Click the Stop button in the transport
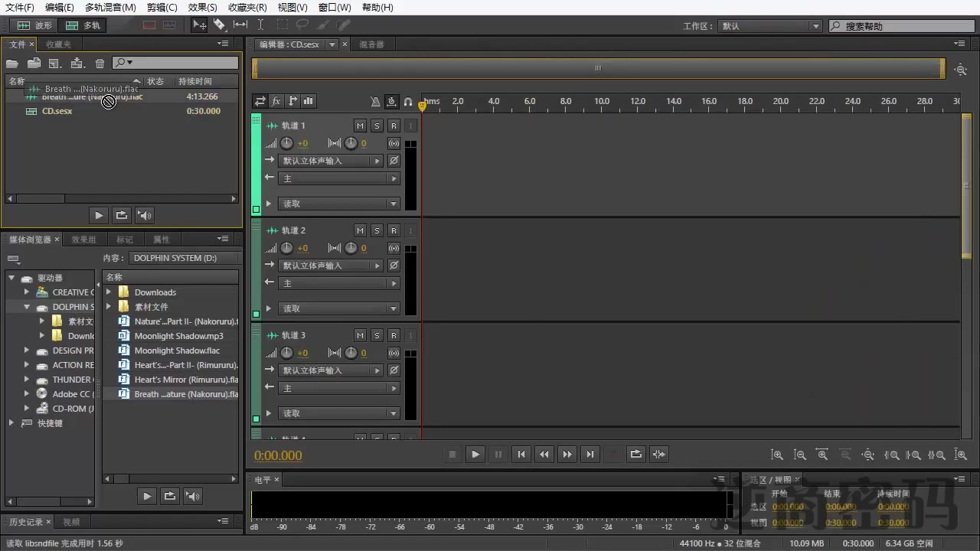Screen dimensions: 980x551 pyautogui.click(x=452, y=455)
